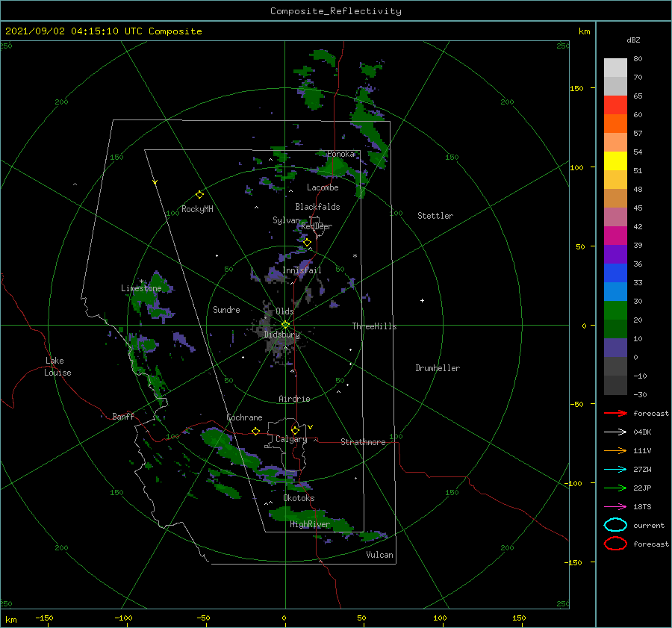Click the orange 111V arrow icon
672x628 pixels.
click(615, 450)
